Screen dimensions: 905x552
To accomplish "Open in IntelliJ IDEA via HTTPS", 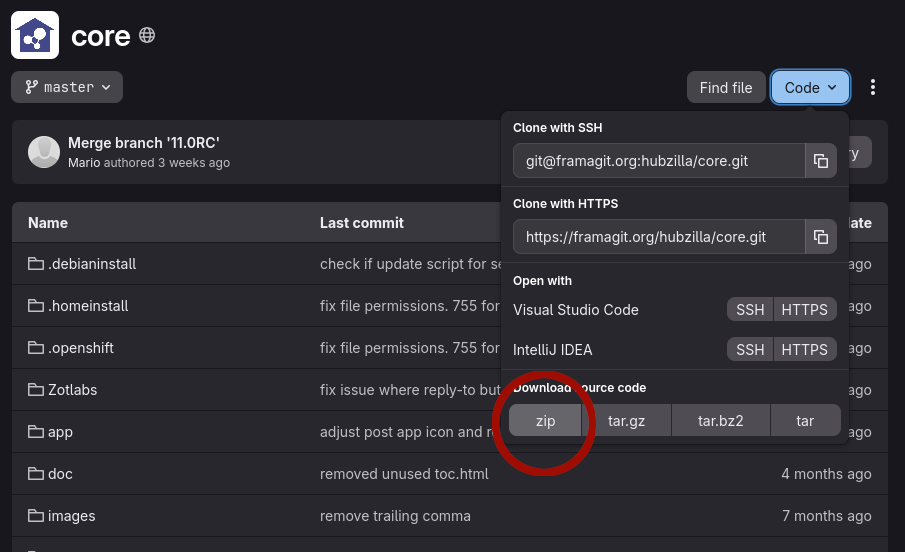I will coord(804,350).
